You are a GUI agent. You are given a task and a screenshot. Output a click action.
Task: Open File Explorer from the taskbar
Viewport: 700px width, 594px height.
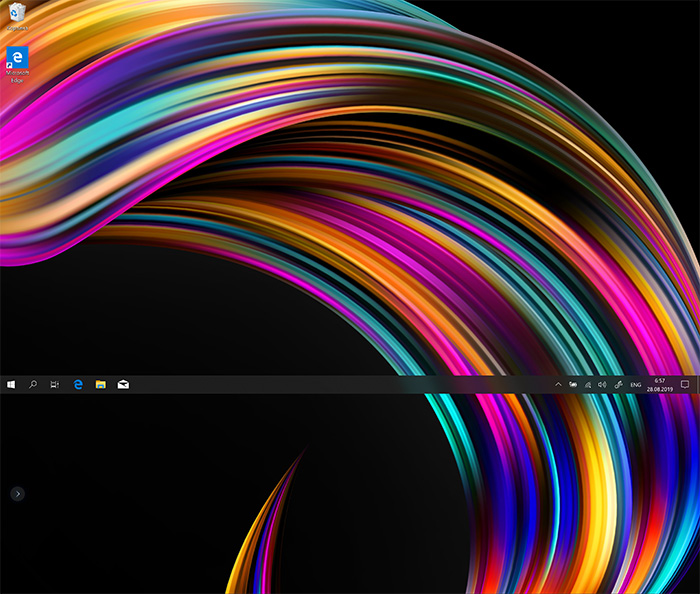[x=100, y=384]
